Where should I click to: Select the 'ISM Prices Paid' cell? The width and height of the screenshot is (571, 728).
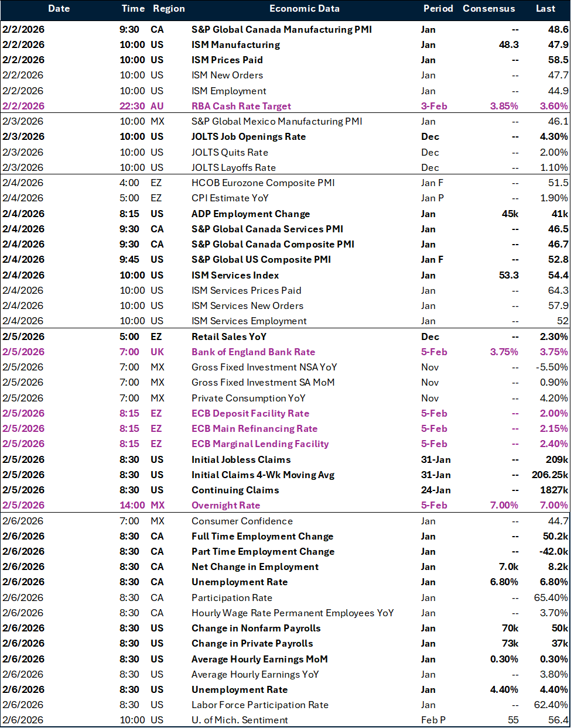pyautogui.click(x=227, y=60)
